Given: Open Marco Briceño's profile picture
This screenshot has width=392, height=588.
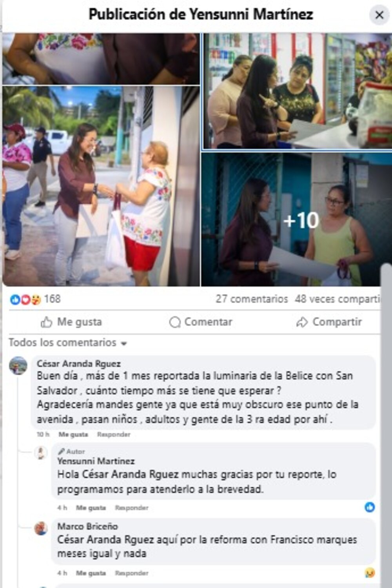Looking at the screenshot, I should tap(41, 528).
